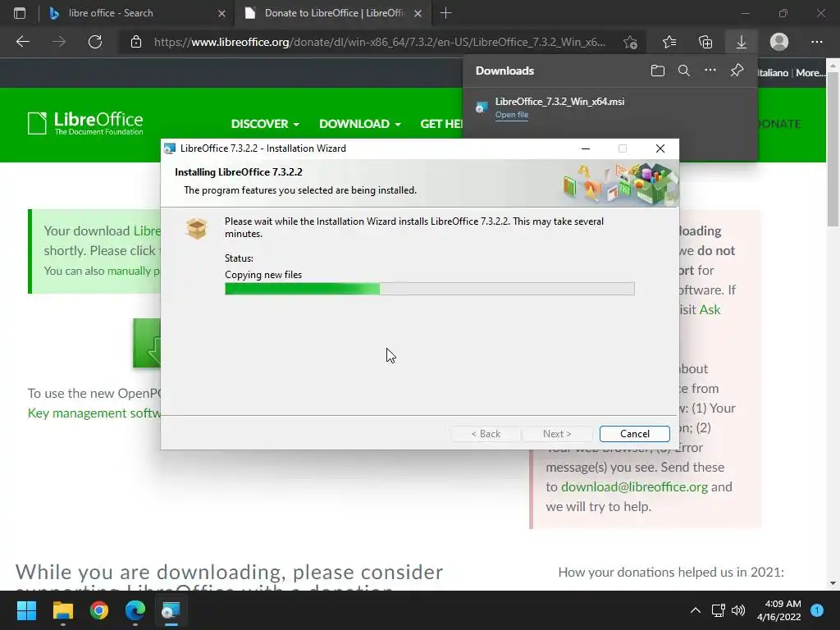Close the Installation Wizard window
Image resolution: width=840 pixels, height=630 pixels.
[660, 148]
